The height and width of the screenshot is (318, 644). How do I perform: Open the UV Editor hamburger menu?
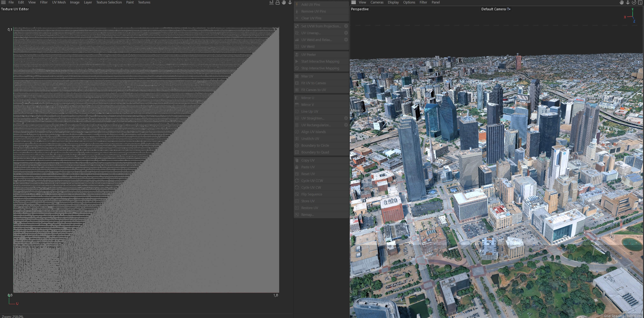coord(3,2)
